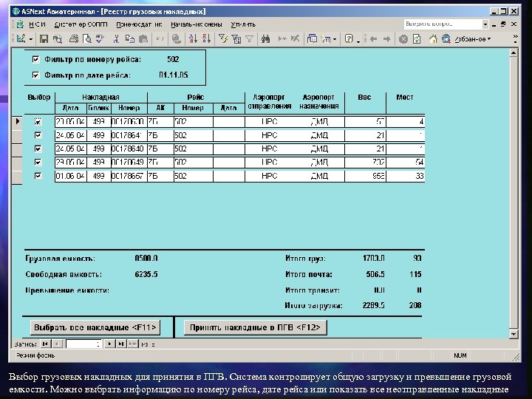Click the new record navigation button
532x399 pixels.
[133, 344]
